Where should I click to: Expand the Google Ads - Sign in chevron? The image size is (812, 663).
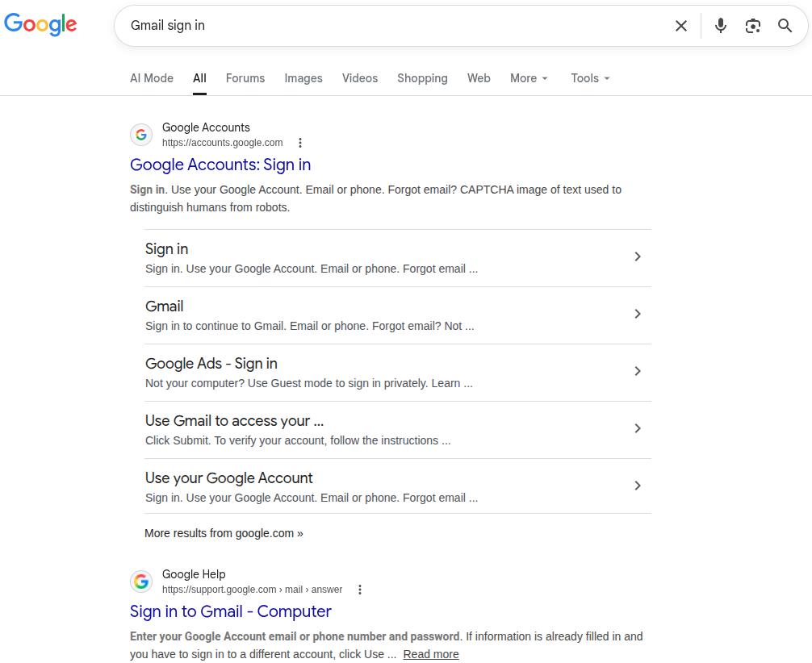tap(638, 371)
